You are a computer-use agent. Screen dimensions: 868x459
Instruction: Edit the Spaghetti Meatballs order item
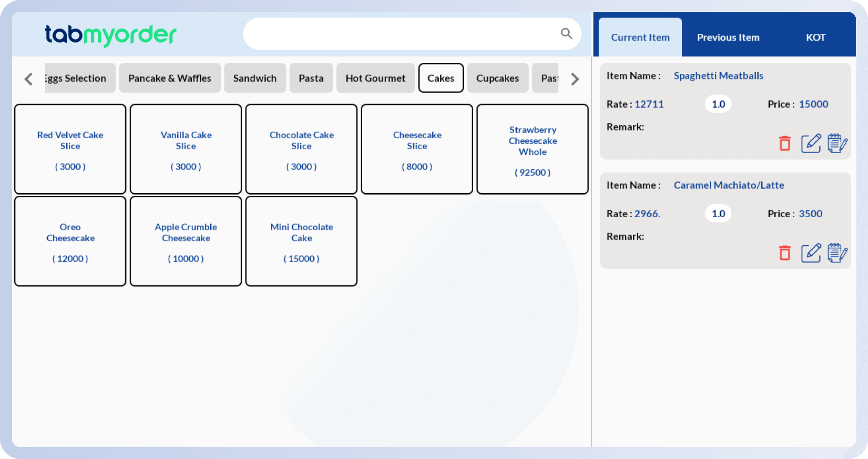[811, 144]
